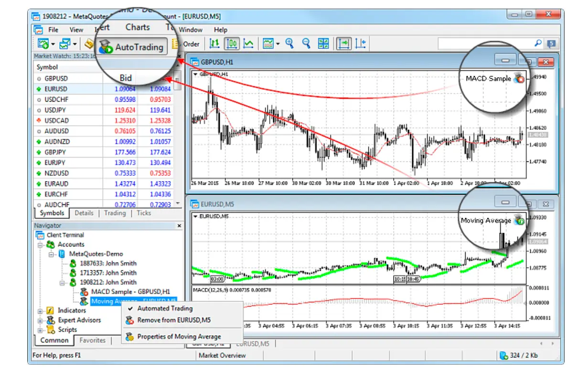The image size is (588, 371).
Task: Open the chat icon beside the search field
Action: 552,44
